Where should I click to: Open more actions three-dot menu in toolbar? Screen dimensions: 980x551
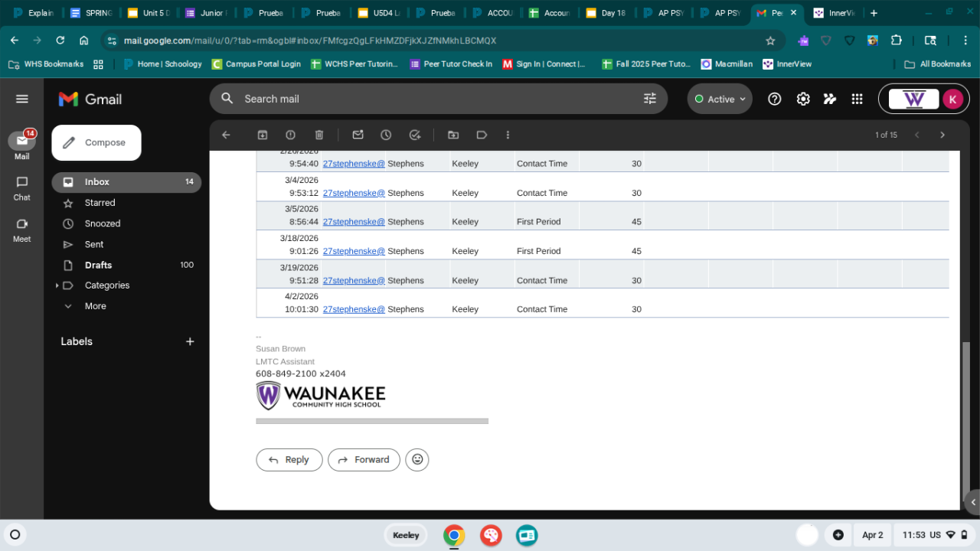[508, 135]
